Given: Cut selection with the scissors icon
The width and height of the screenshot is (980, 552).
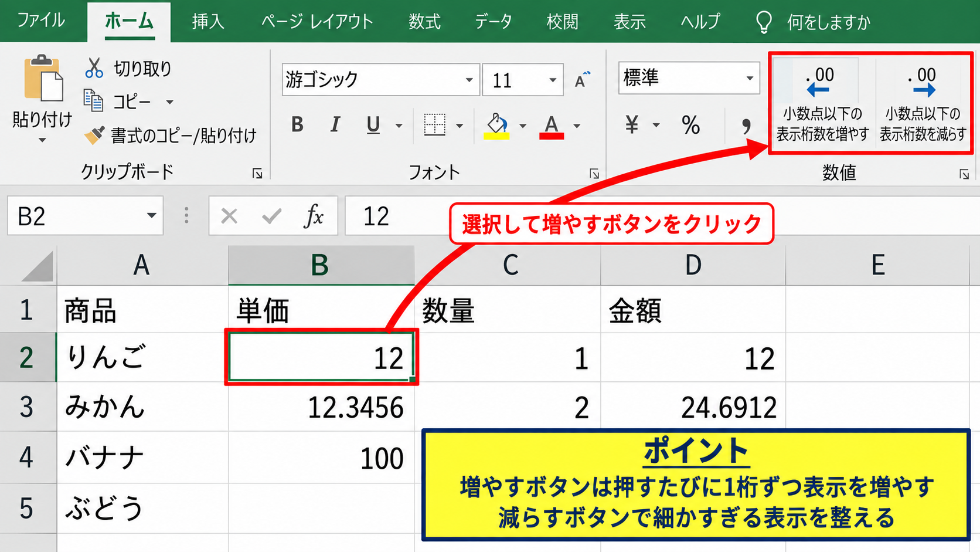Looking at the screenshot, I should pos(94,69).
